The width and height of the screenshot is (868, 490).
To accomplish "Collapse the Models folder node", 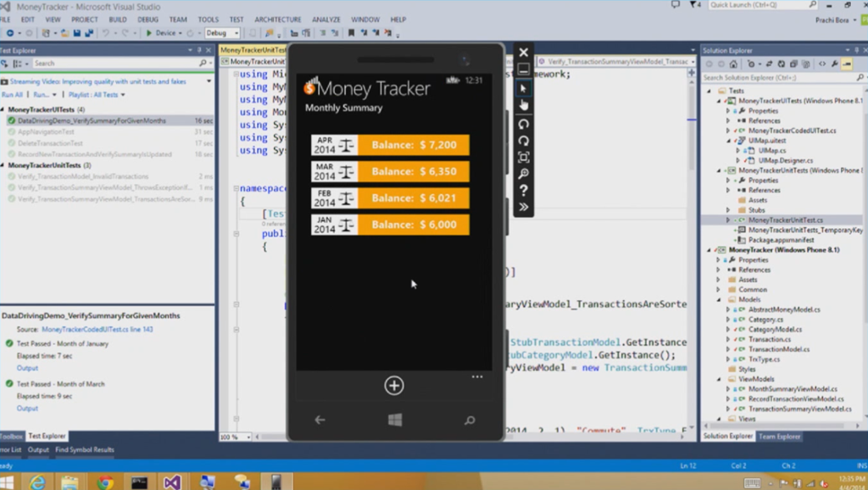I will [x=719, y=299].
